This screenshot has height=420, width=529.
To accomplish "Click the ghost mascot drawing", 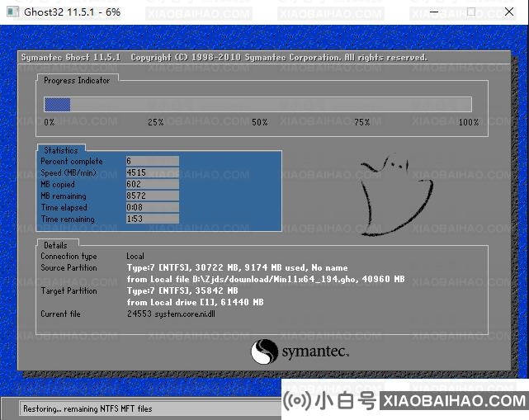I will click(396, 196).
